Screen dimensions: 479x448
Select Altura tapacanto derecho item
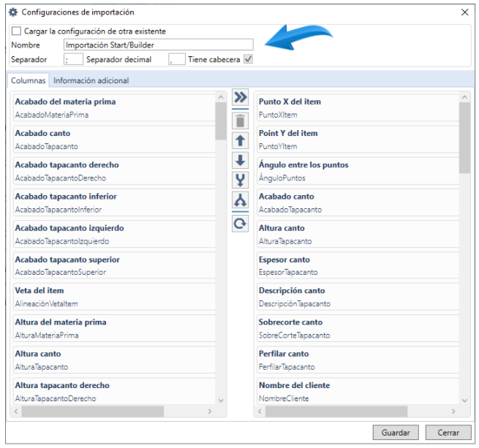pyautogui.click(x=114, y=391)
